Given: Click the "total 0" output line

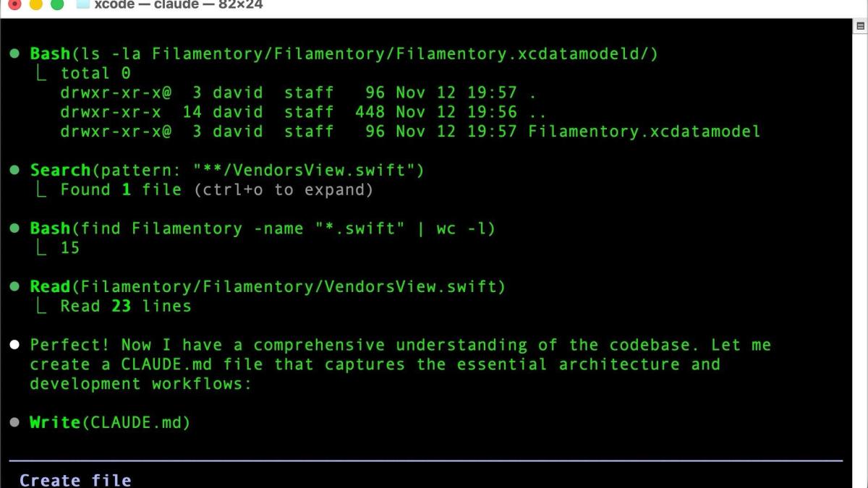Looking at the screenshot, I should (95, 73).
